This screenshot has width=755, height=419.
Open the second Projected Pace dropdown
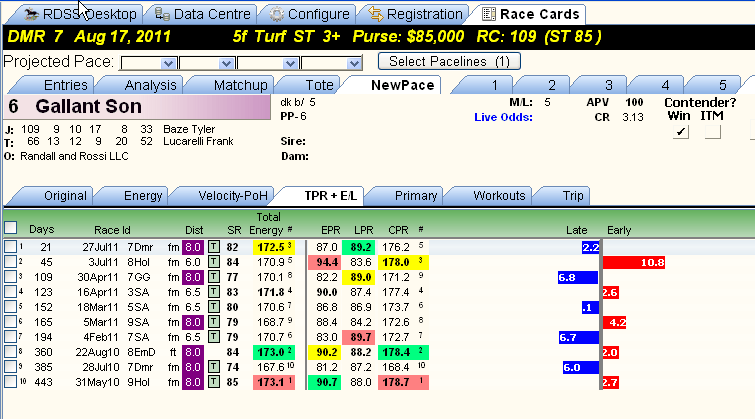[226, 64]
